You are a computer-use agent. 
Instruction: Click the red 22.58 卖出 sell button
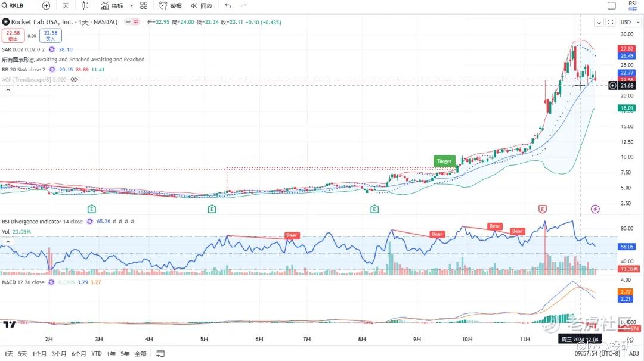click(13, 36)
